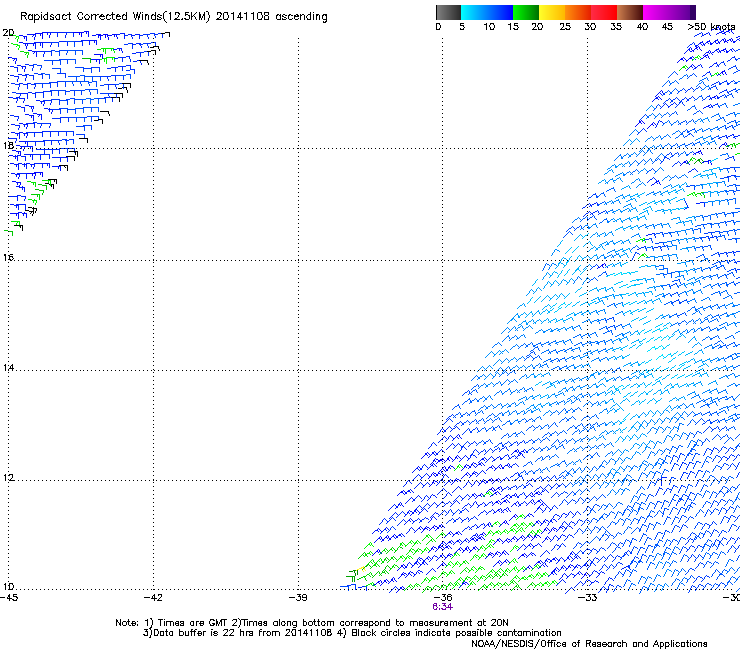
Task: Click the '30' label under the color bar
Action: tap(590, 27)
